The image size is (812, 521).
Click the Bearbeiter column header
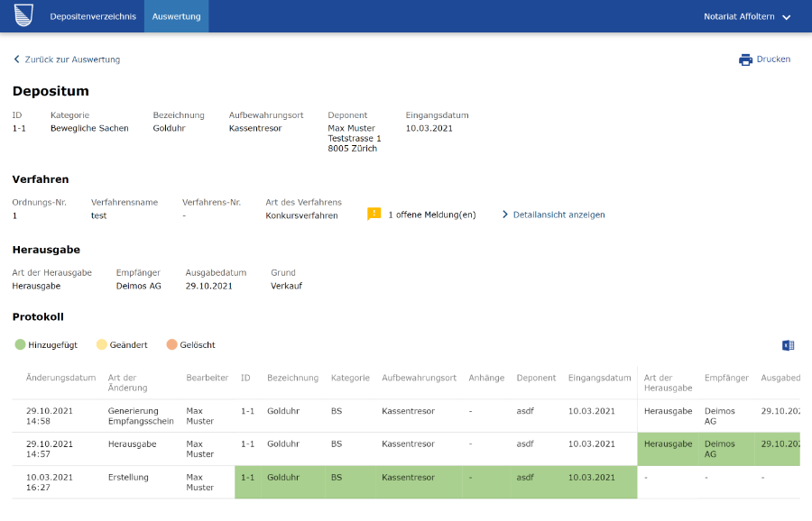[x=208, y=378]
